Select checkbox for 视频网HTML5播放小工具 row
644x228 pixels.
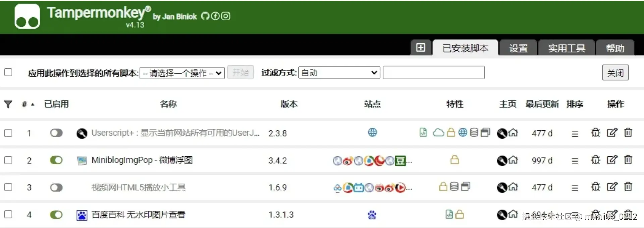pos(8,187)
